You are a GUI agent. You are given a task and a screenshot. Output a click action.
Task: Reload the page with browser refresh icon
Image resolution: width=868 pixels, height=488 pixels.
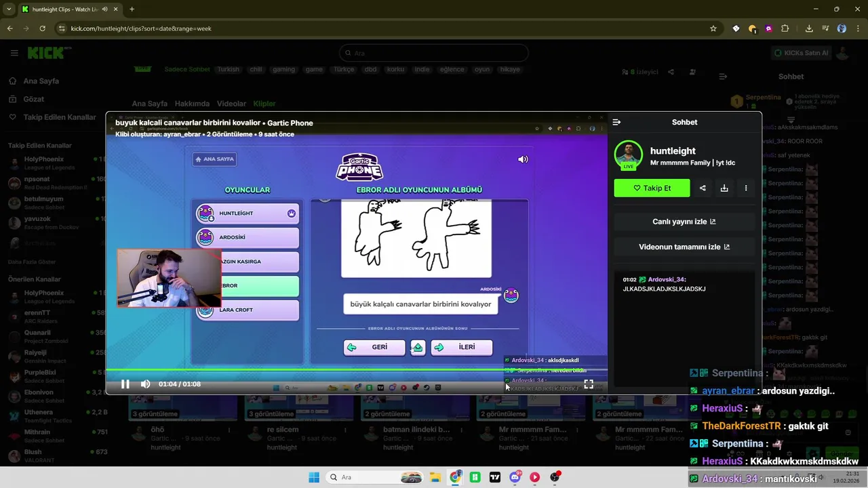pyautogui.click(x=43, y=28)
